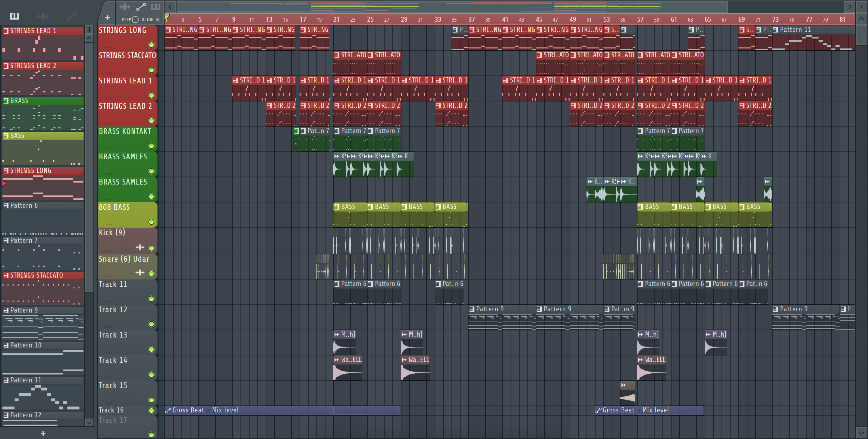Click the audio waveform icon on Kick track
Viewport: 868px width, 439px height.
[140, 248]
